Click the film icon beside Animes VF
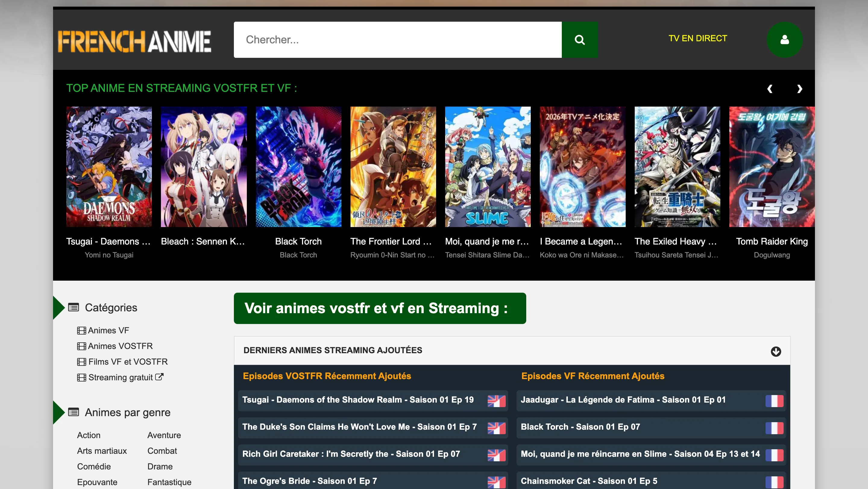Screen dimensions: 868x489 tap(81, 331)
